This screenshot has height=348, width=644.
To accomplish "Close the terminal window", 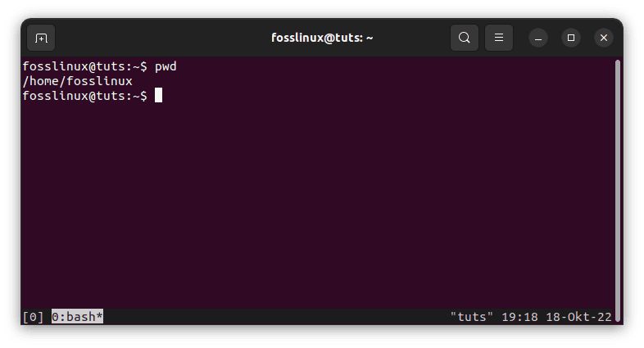I will [x=604, y=38].
